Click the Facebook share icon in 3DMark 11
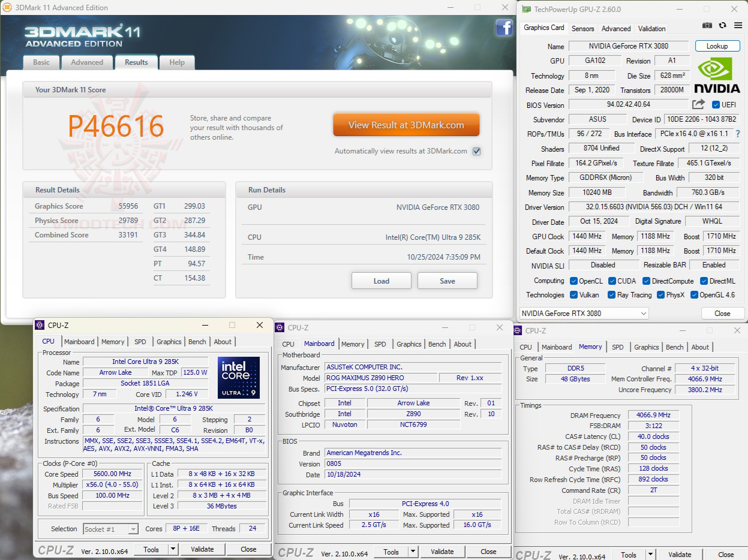This screenshot has height=560, width=748. point(504,28)
